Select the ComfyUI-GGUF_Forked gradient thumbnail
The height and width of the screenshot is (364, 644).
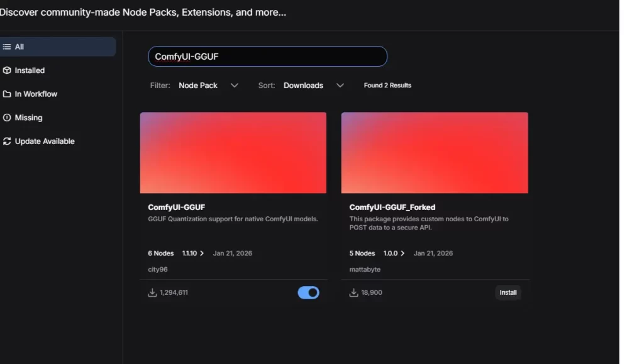coord(435,153)
